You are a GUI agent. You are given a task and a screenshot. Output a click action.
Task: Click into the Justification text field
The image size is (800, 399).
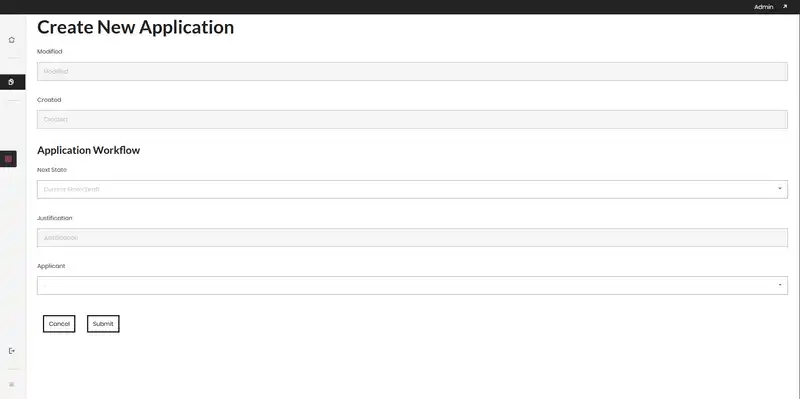click(x=412, y=237)
